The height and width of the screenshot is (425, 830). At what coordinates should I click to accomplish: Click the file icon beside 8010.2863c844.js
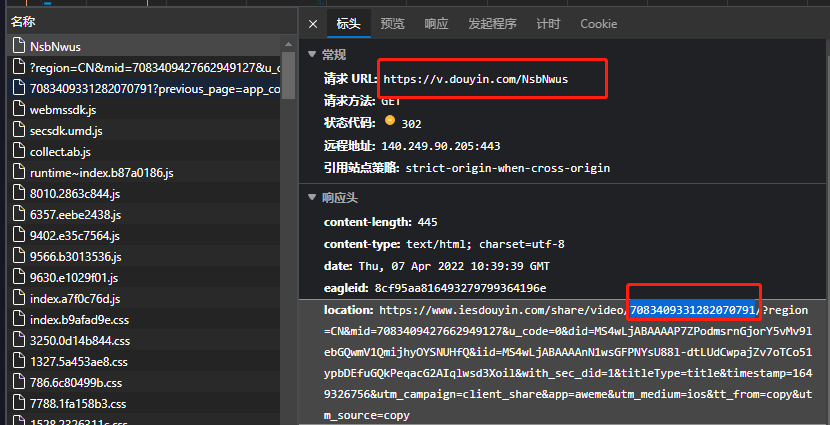click(19, 193)
